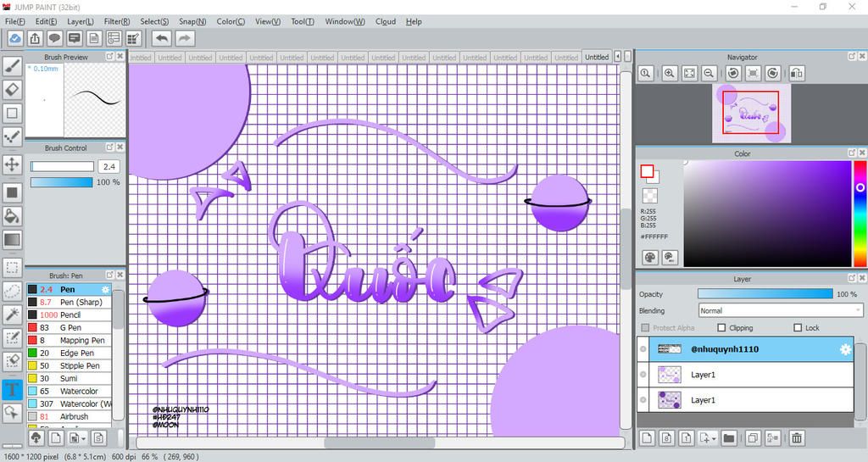Create new layer folder icon

tap(728, 438)
